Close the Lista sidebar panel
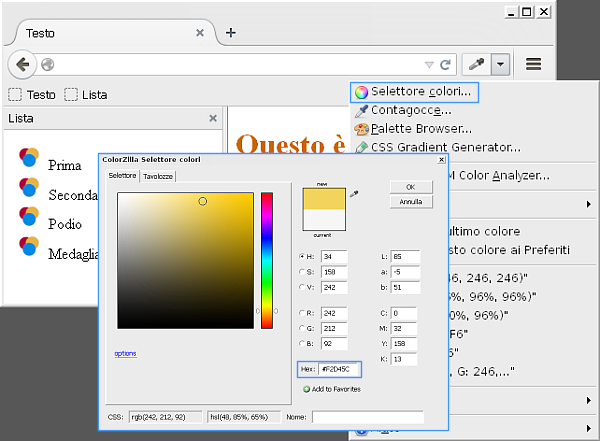The width and height of the screenshot is (600, 441). [212, 118]
